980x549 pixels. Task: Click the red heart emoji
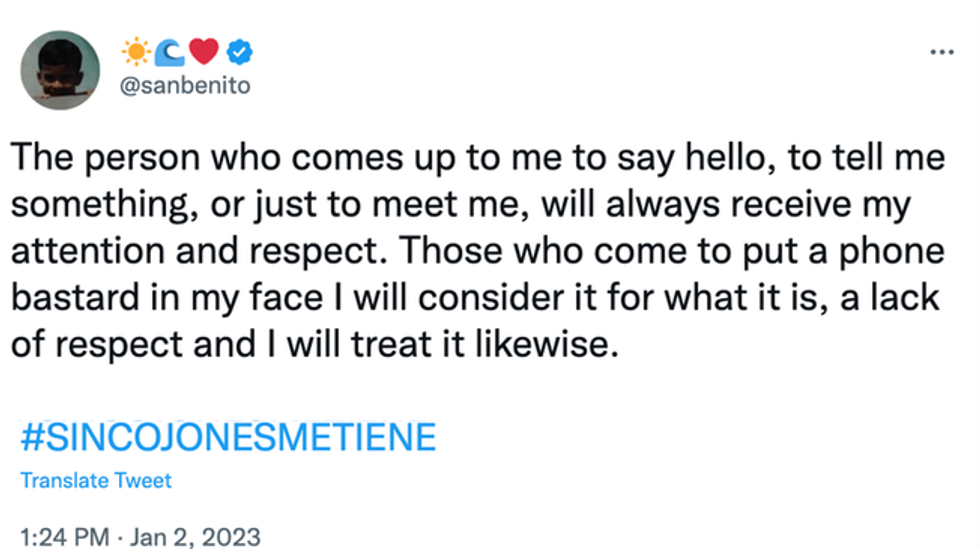(x=203, y=49)
